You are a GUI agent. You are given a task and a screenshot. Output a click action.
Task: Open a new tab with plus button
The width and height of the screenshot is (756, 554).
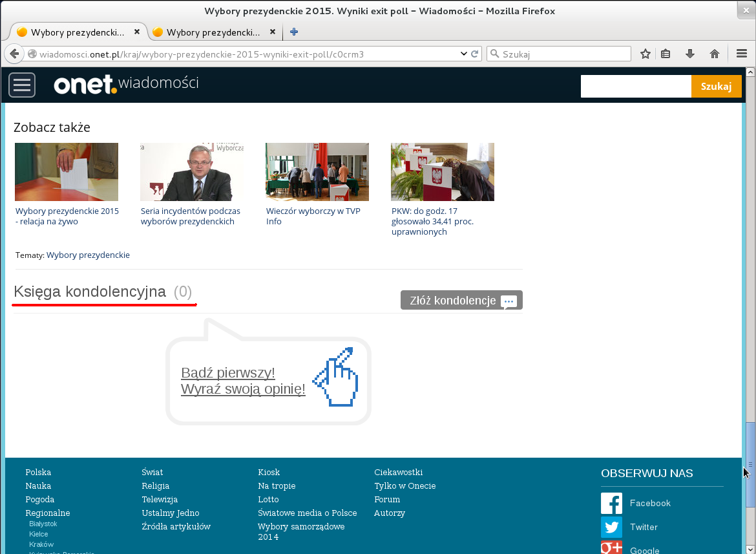(x=294, y=32)
